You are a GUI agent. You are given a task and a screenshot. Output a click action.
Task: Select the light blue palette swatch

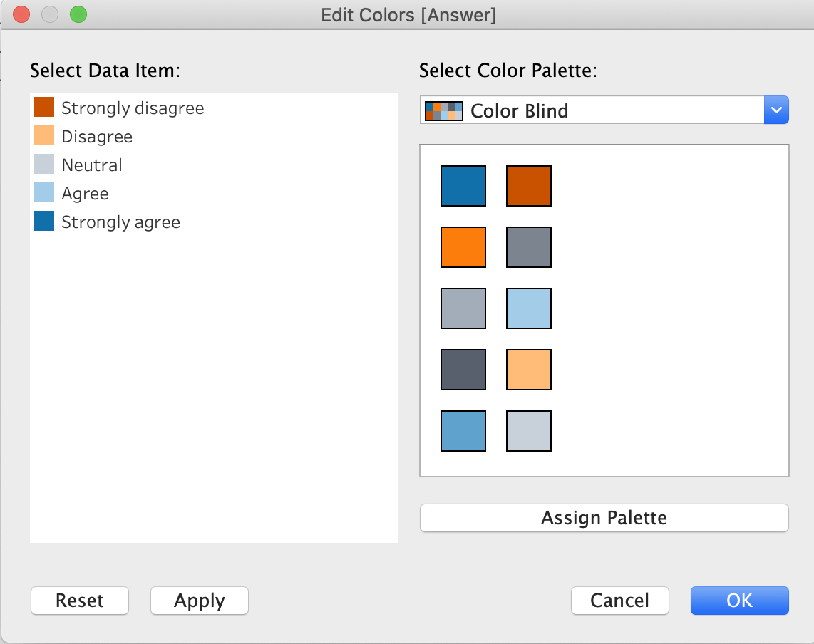point(529,308)
